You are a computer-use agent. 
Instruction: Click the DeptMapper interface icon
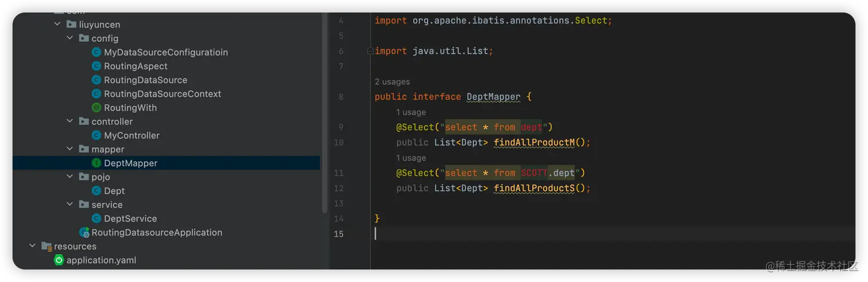[x=96, y=163]
